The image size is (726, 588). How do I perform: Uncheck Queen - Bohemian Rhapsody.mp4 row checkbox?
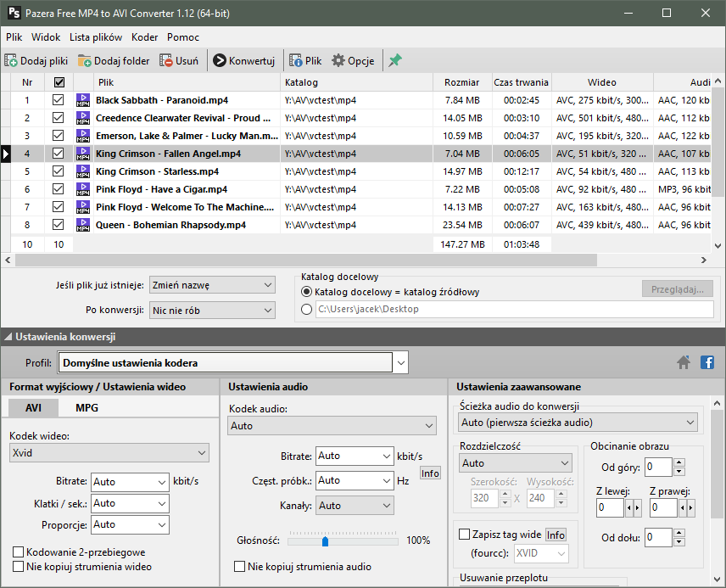tap(58, 225)
